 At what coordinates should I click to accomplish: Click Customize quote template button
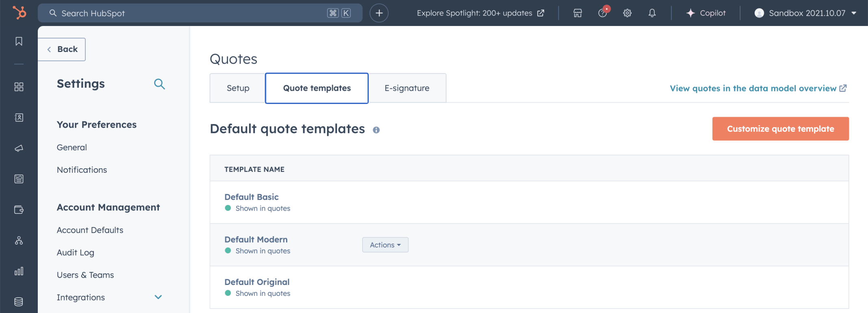coord(780,129)
